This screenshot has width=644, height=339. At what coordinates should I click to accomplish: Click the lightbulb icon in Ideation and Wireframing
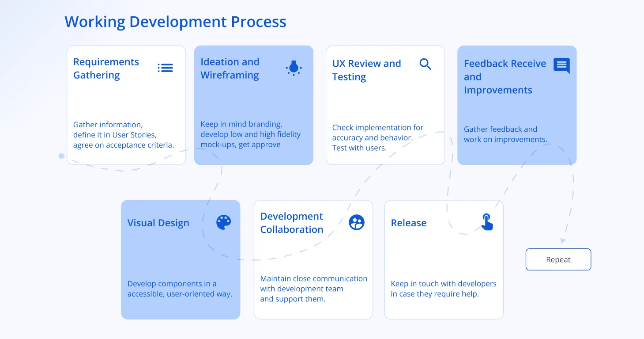(x=294, y=68)
